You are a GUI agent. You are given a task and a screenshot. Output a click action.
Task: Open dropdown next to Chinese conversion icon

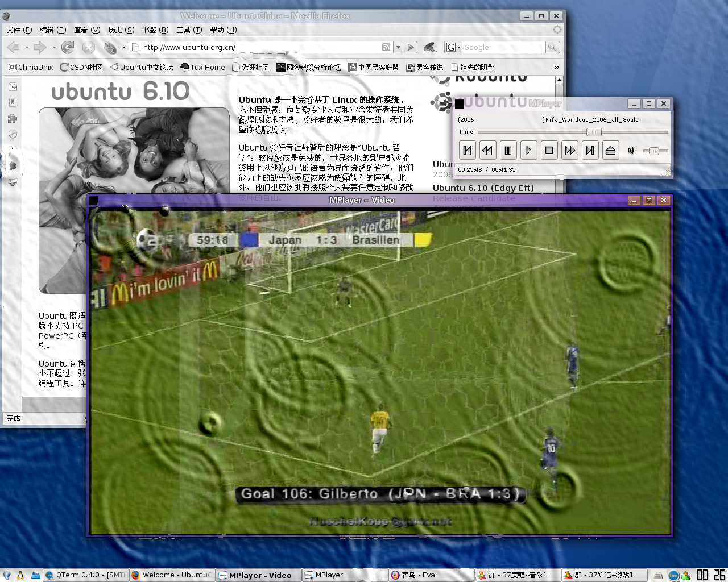[x=123, y=47]
